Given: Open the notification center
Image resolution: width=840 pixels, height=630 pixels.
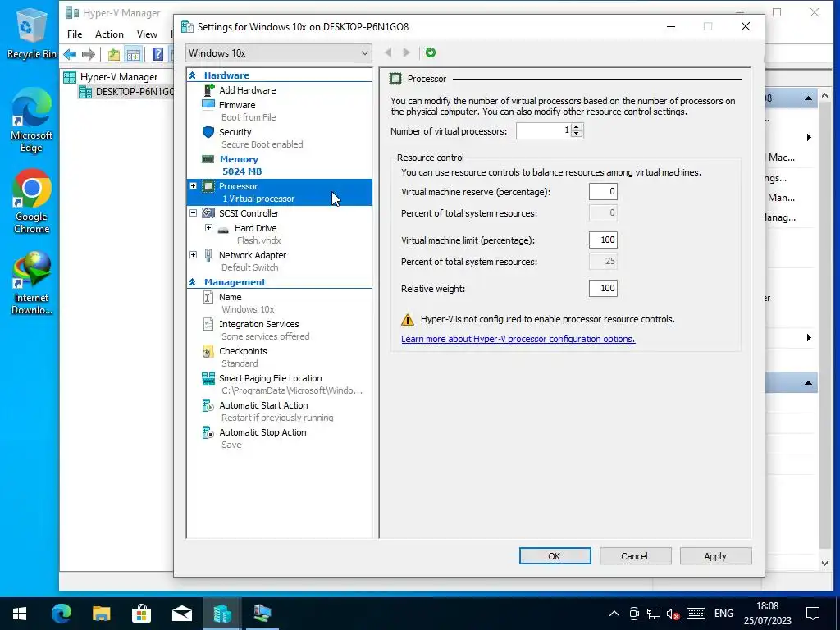Looking at the screenshot, I should point(813,614).
